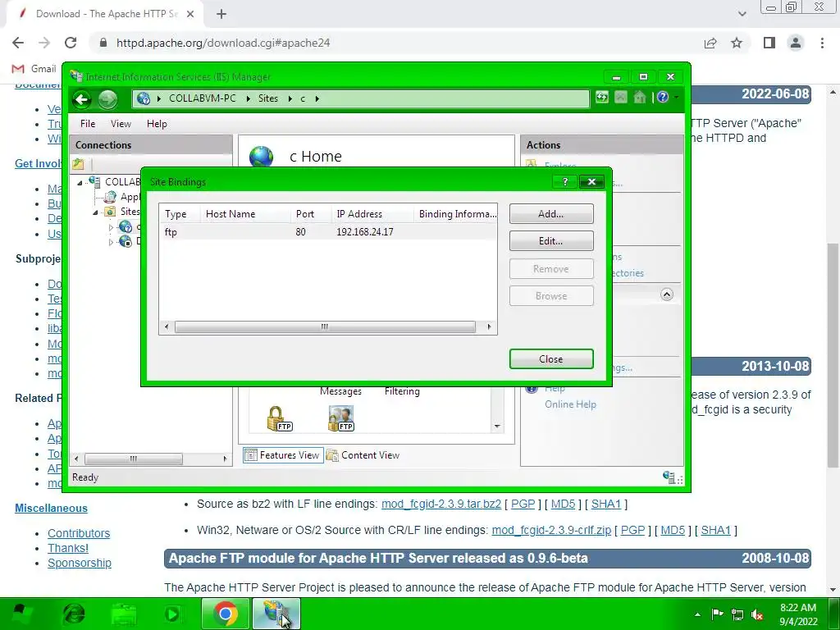Click the question mark button in Site Bindings
840x630 pixels.
[x=564, y=181]
